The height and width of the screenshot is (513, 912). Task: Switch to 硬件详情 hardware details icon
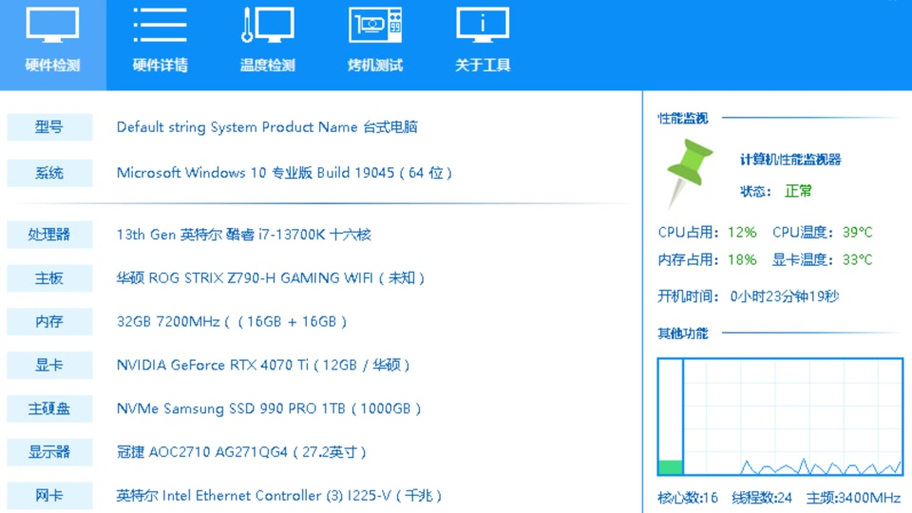pyautogui.click(x=160, y=42)
